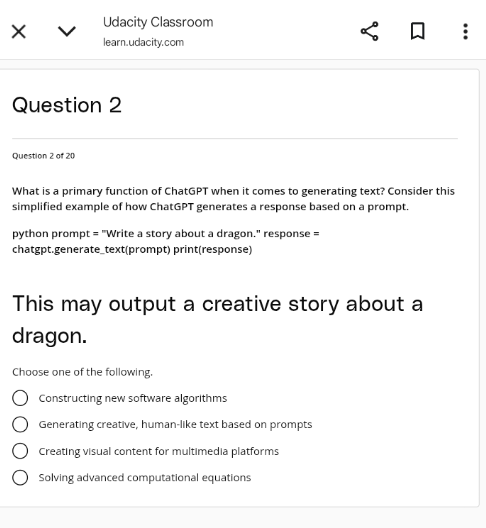
Task: Bookmark this page with the bookmark icon
Action: tap(418, 31)
